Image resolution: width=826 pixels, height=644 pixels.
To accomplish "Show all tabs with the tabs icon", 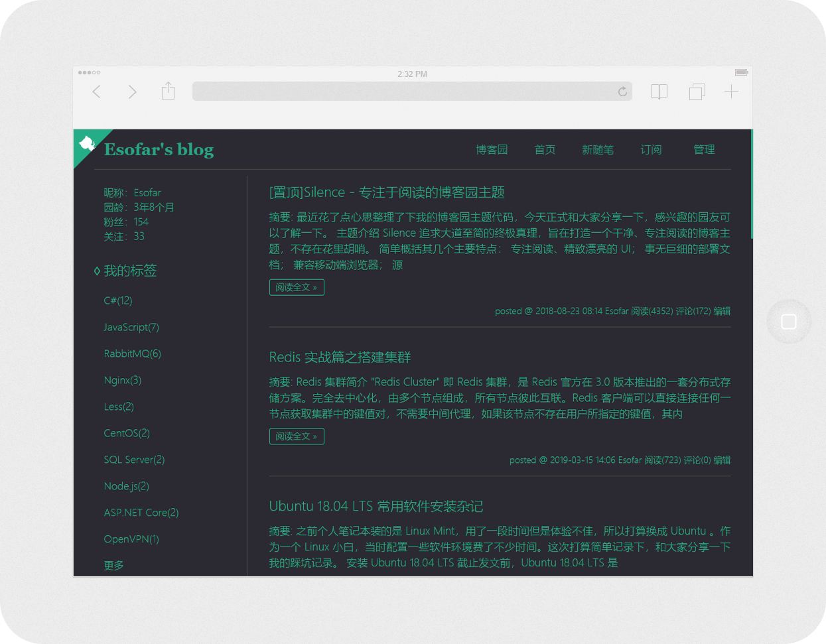I will (x=697, y=92).
